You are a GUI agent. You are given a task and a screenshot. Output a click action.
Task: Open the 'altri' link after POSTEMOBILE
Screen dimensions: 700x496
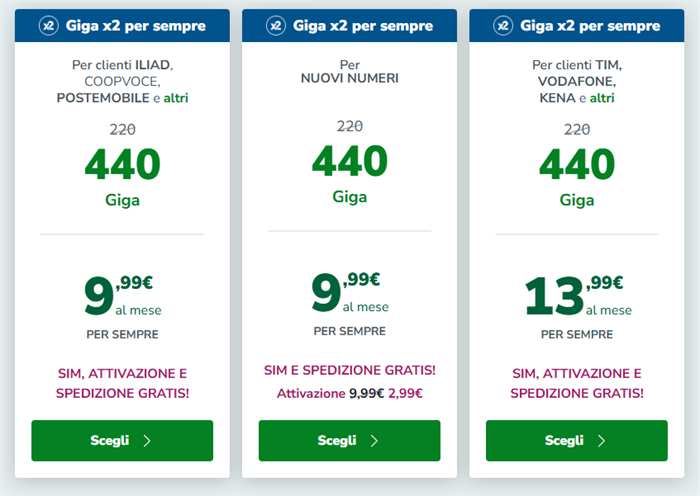pos(176,98)
